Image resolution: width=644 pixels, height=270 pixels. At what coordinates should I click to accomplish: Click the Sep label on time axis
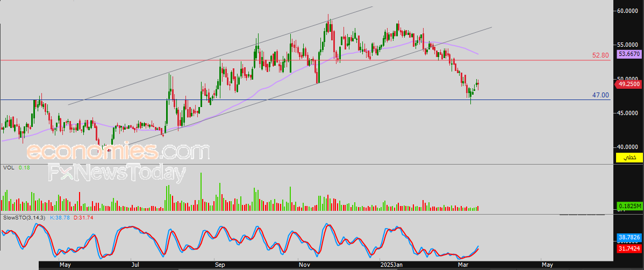pos(220,265)
